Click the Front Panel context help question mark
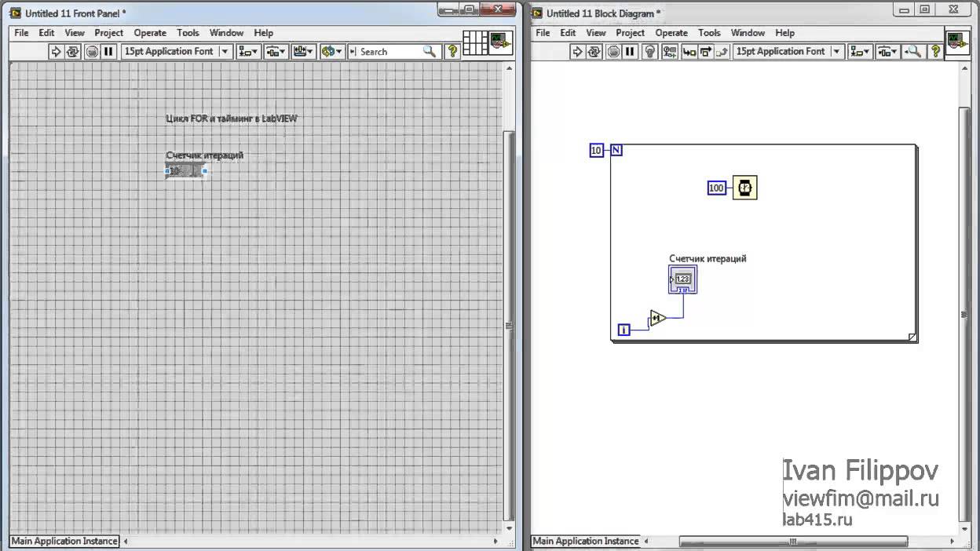 click(x=452, y=52)
